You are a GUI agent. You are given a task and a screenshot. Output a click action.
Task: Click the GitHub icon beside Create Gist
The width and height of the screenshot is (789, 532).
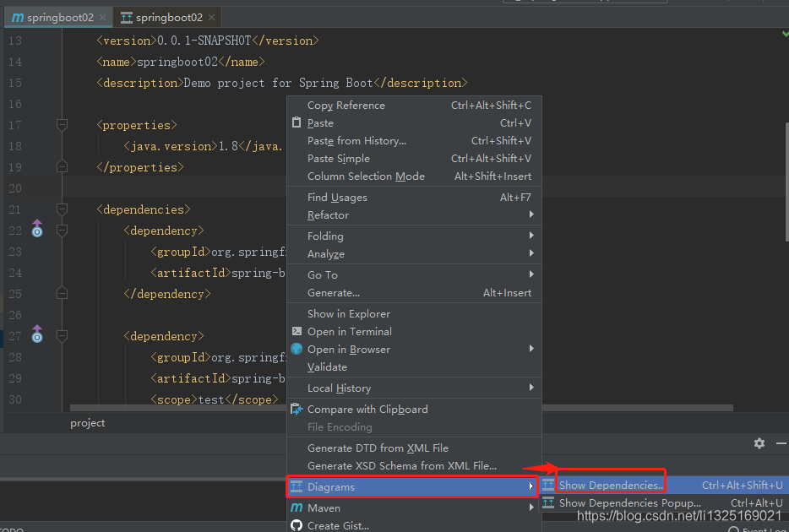click(x=297, y=525)
